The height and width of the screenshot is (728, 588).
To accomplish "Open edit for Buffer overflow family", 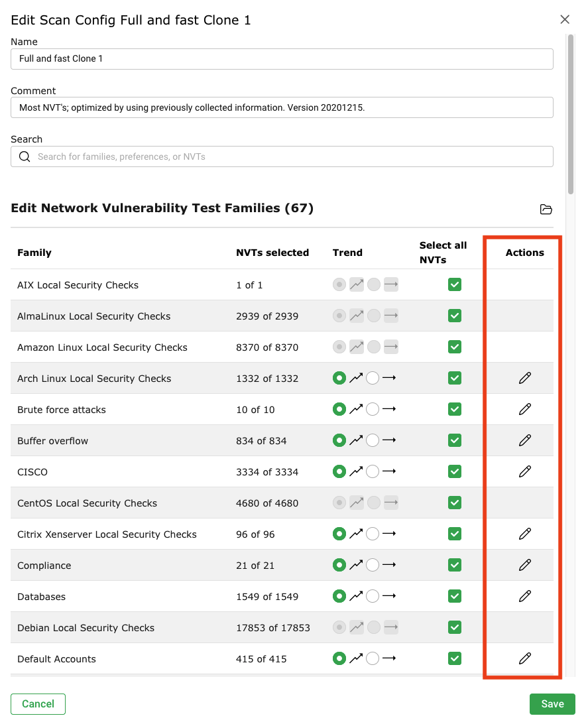I will pos(524,440).
